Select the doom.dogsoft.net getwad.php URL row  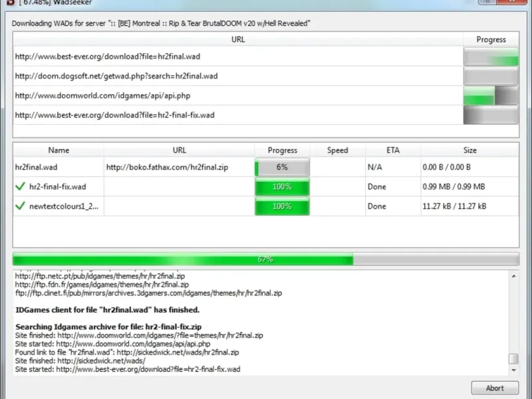[x=238, y=76]
